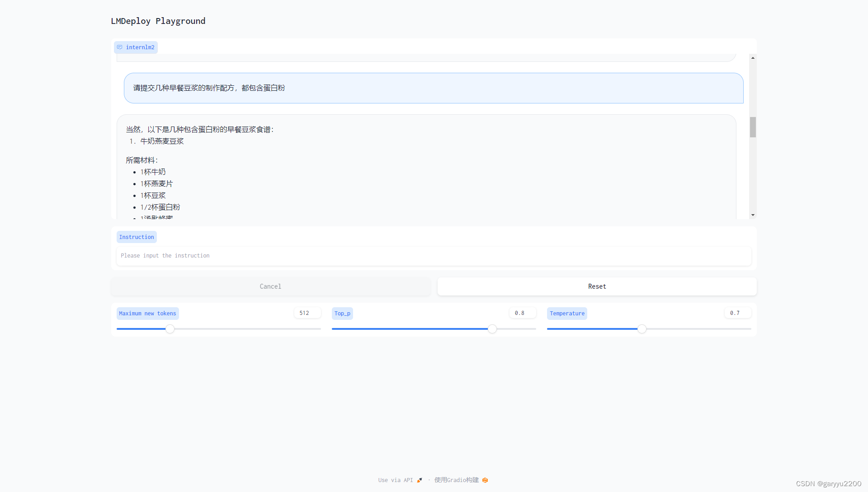Open the 使用Gradio构建 link
Viewport: 868px width, 492px height.
tap(456, 480)
